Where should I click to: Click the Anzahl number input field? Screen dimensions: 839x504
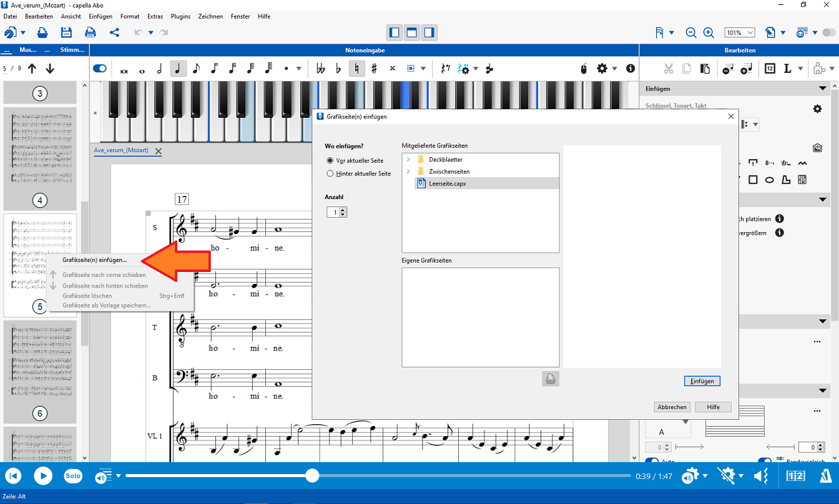333,212
